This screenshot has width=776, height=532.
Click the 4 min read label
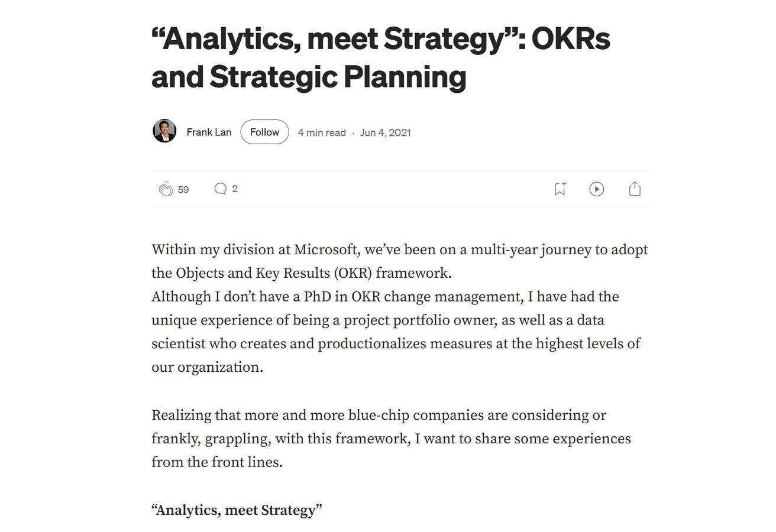pyautogui.click(x=321, y=132)
